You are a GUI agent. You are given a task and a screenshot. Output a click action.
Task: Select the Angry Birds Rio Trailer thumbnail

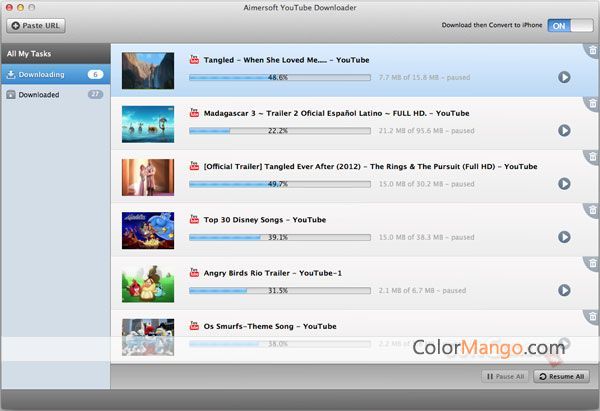[148, 284]
